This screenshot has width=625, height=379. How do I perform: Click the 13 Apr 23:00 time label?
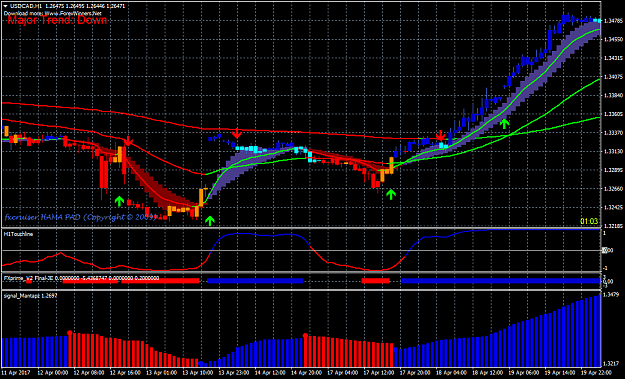point(233,373)
